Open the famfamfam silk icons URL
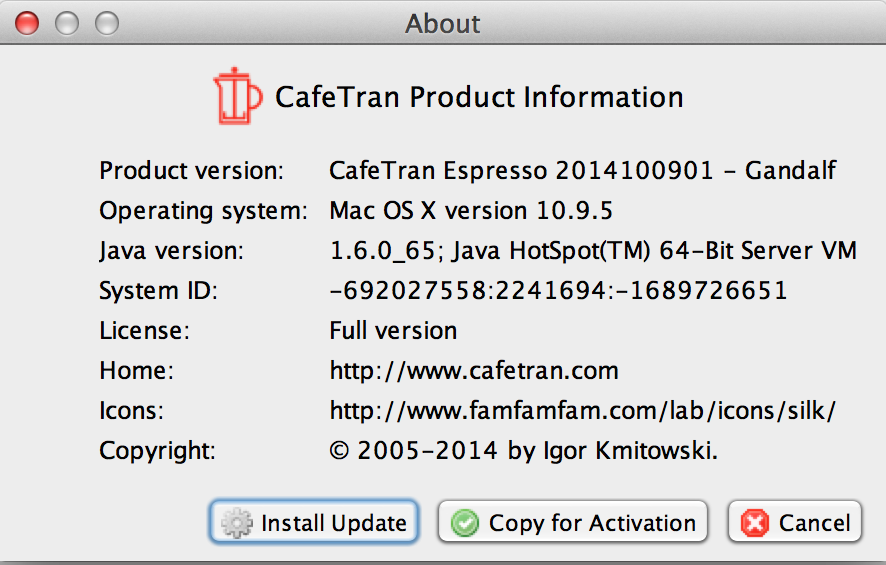 point(582,411)
